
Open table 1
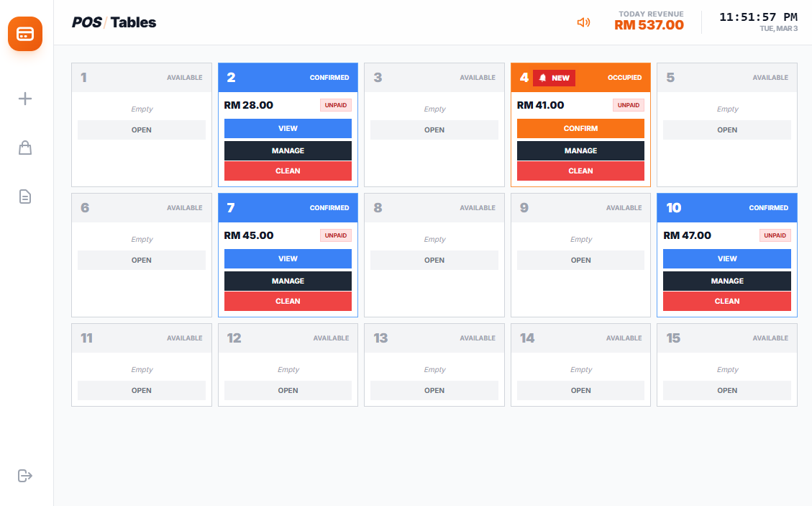pos(142,130)
